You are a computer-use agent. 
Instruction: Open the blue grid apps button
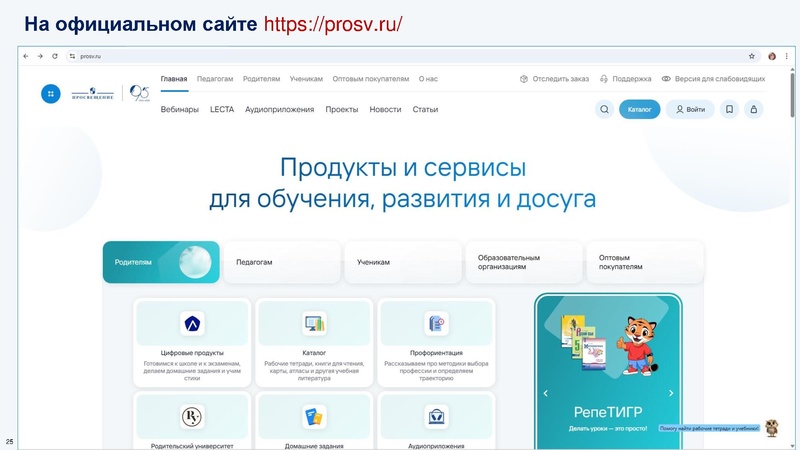pos(51,93)
